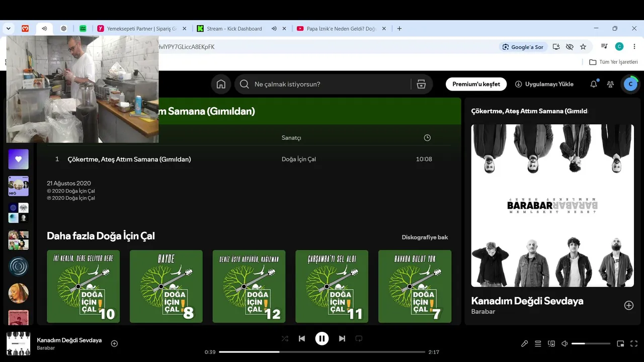The width and height of the screenshot is (644, 362).
Task: Click the Google'a Sor button
Action: click(x=523, y=47)
